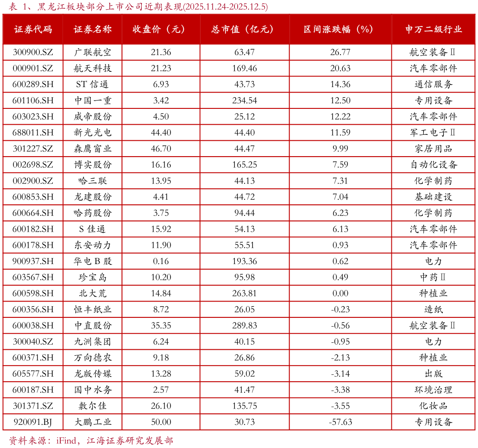Click the 区间涨跌幅（%）column header
Viewport: 478px width, 448px height.
pos(339,29)
